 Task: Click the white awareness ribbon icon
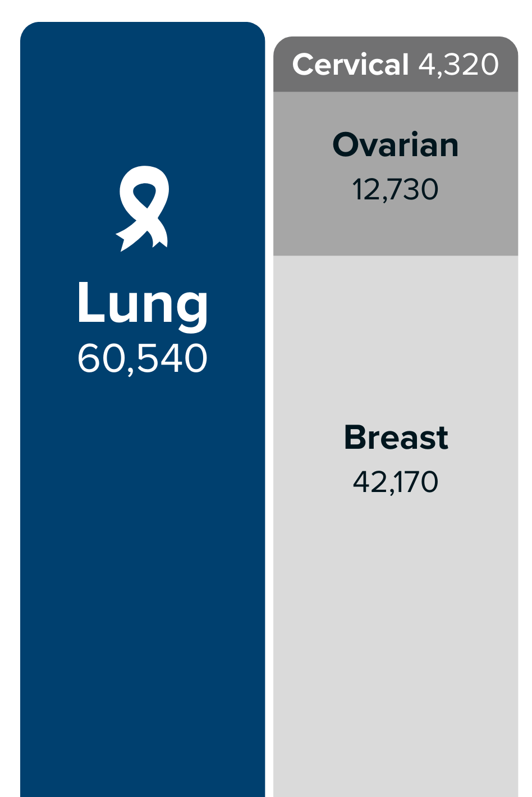click(143, 208)
